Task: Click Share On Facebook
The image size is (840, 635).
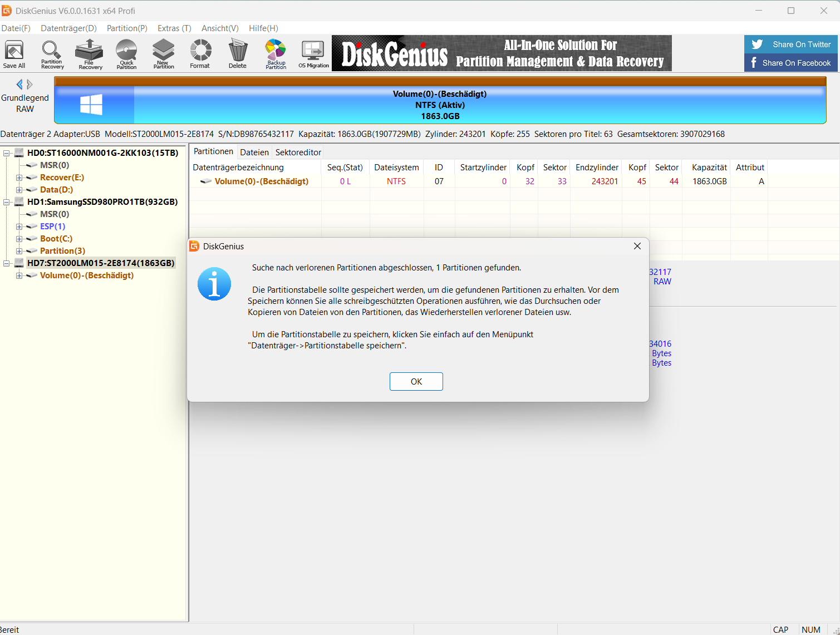Action: pos(790,63)
